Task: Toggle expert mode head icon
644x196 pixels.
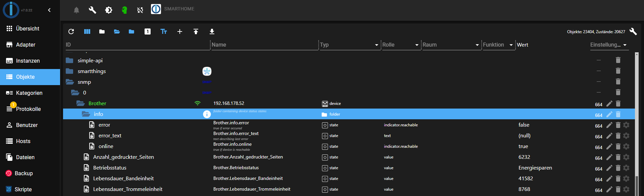Action: 124,10
